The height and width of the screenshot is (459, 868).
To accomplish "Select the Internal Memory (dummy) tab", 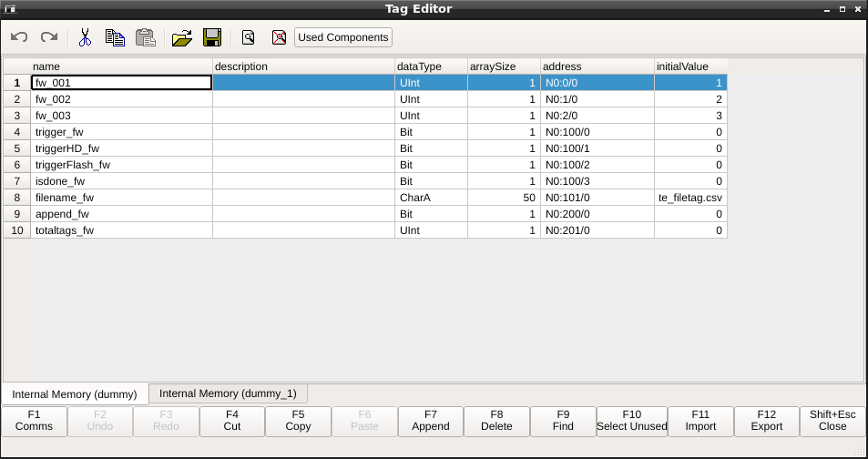I will [x=75, y=394].
